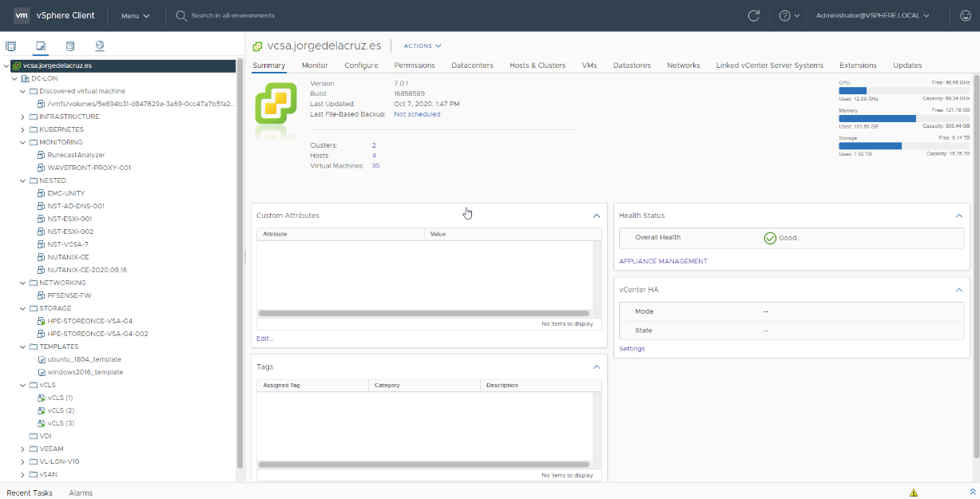The height and width of the screenshot is (499, 980).
Task: Click the DC-LON datacenter icon
Action: (x=26, y=78)
